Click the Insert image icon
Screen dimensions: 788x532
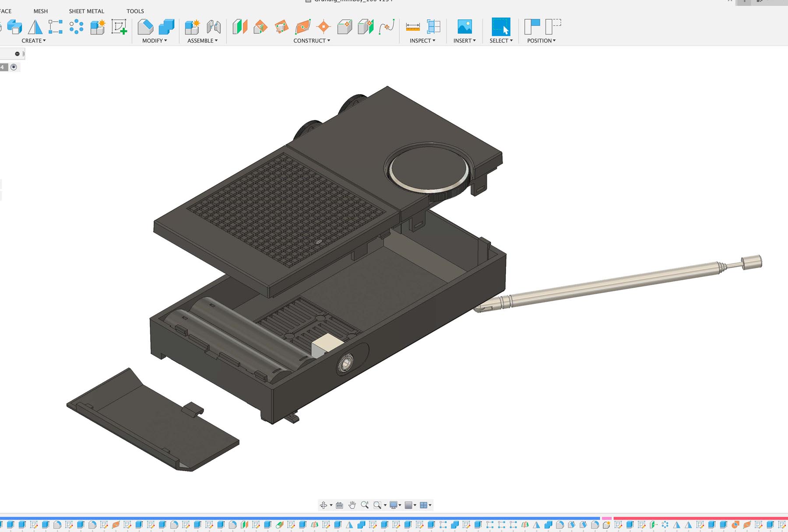464,27
